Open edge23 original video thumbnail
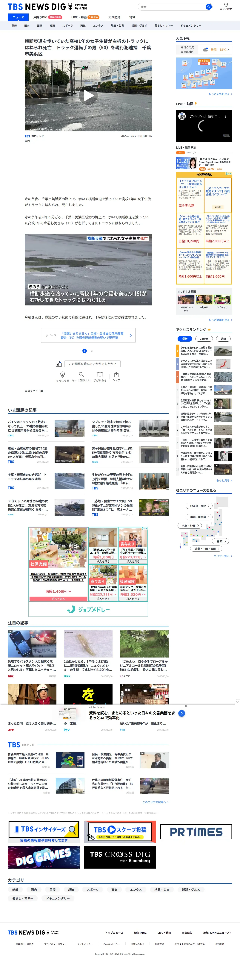Screen dimensions: 240x980 point(204,299)
